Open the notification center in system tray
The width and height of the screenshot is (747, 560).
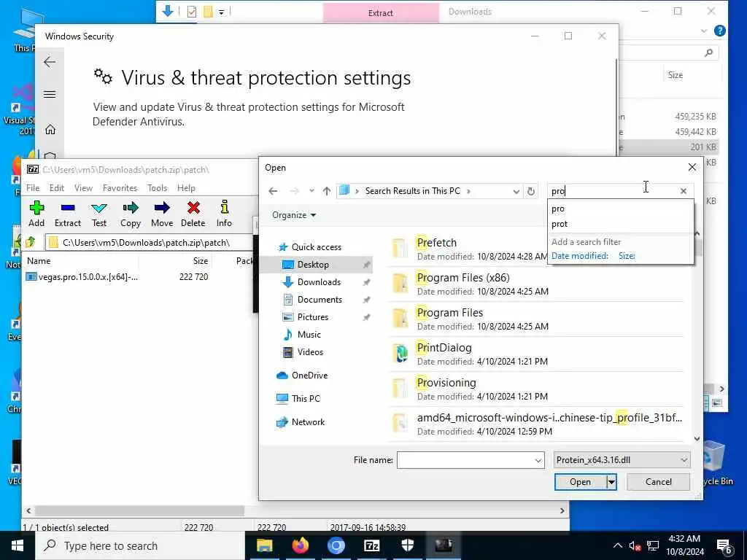[724, 546]
